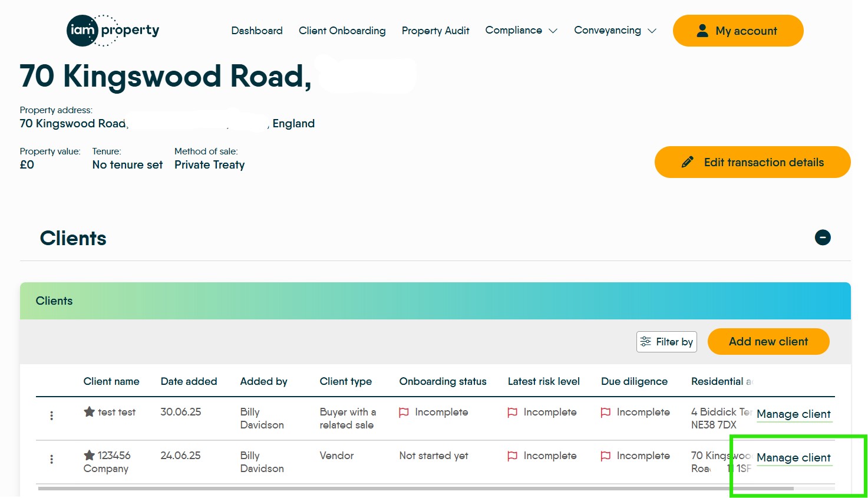Go to the Dashboard page

[x=257, y=31]
